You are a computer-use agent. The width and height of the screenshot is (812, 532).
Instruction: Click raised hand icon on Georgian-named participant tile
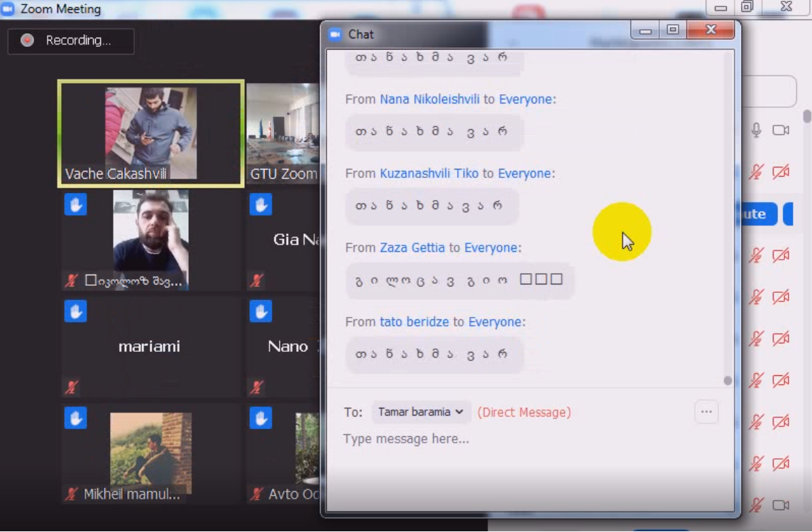76,204
